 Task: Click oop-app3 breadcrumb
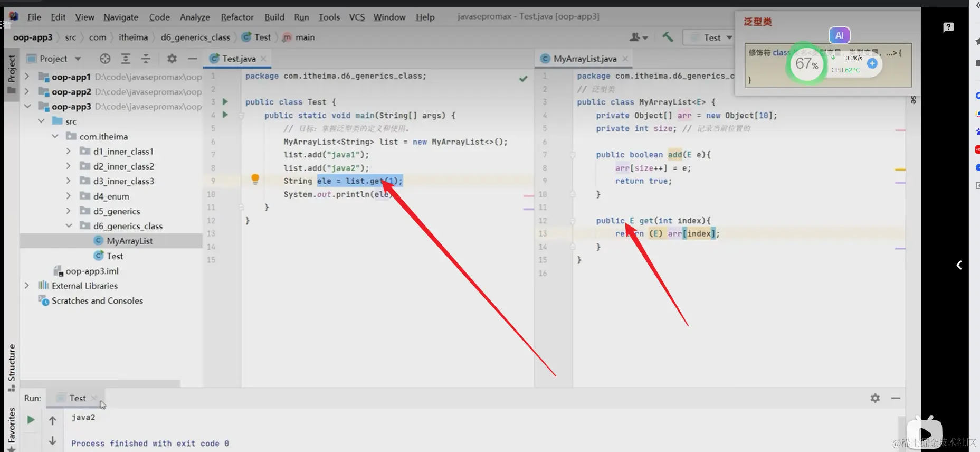click(x=33, y=37)
